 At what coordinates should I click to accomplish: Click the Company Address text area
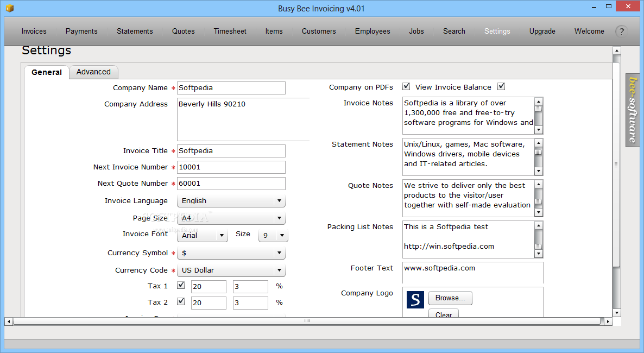[x=243, y=119]
